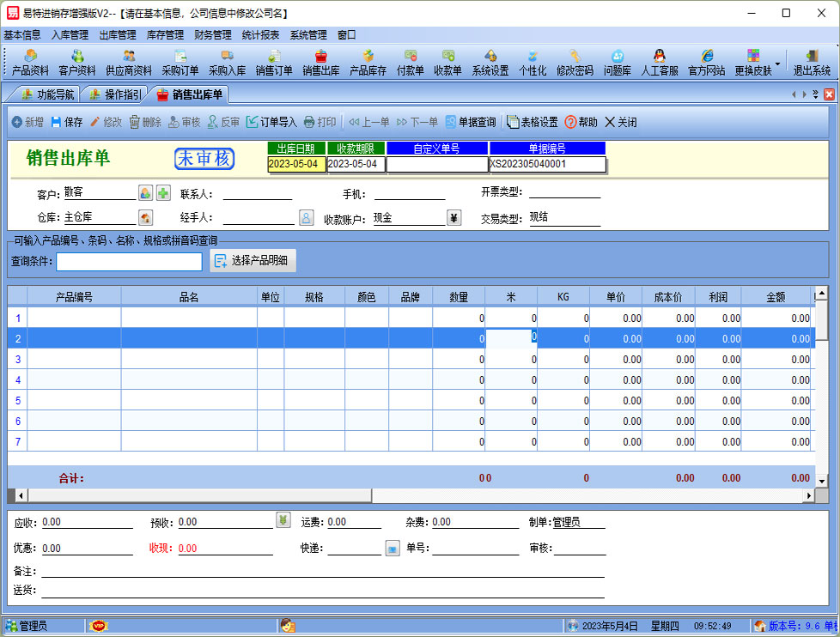The height and width of the screenshot is (637, 840).
Task: Click the ¥ icon beside 收款账户
Action: 454,218
